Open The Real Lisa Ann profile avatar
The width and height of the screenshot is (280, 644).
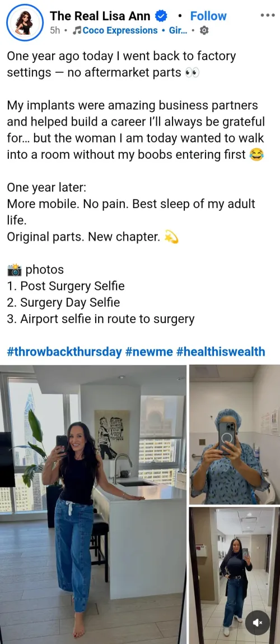pyautogui.click(x=25, y=22)
